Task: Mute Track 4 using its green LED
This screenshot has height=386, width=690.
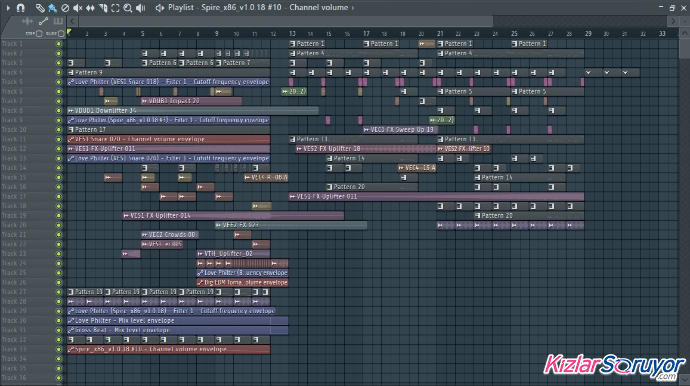Action: point(59,72)
